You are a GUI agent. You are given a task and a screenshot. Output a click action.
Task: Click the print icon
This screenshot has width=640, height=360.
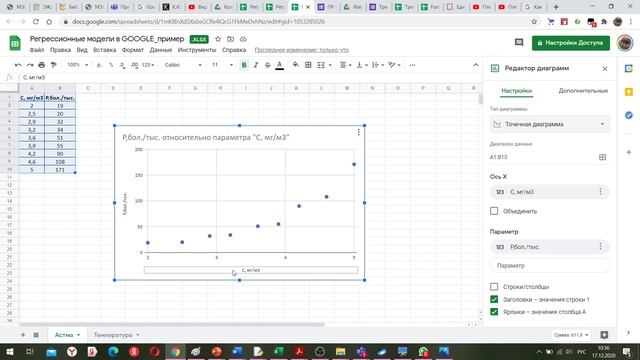pyautogui.click(x=42, y=65)
